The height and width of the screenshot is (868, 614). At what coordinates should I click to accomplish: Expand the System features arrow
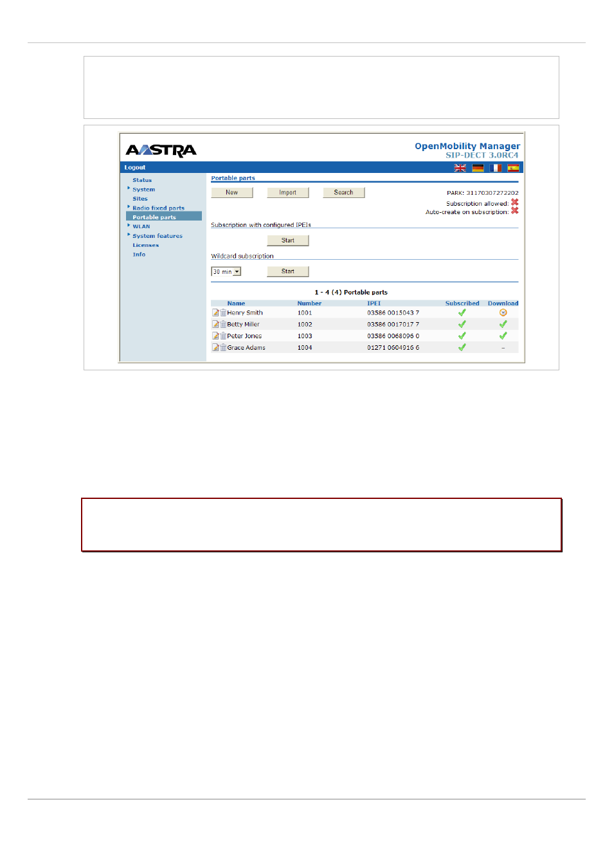coord(129,235)
